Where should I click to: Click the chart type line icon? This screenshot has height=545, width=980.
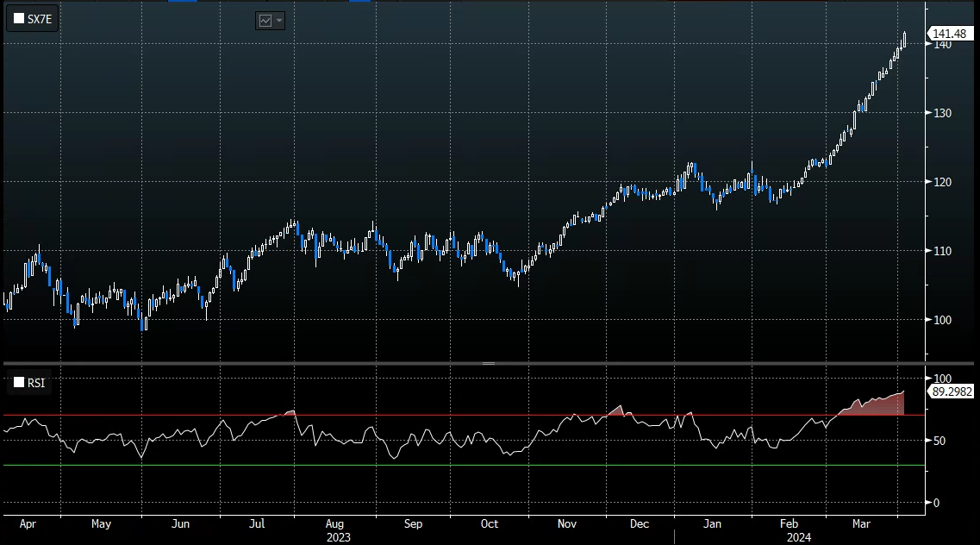click(265, 21)
